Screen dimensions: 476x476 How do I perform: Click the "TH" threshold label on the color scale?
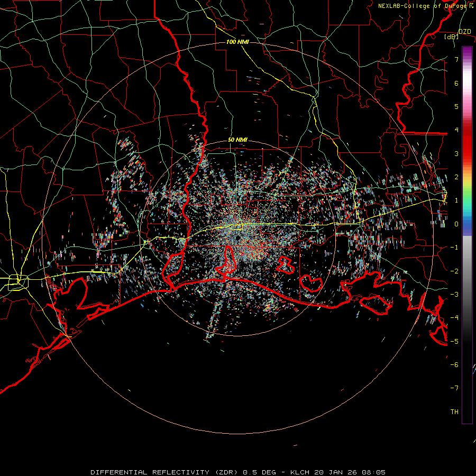coord(454,412)
